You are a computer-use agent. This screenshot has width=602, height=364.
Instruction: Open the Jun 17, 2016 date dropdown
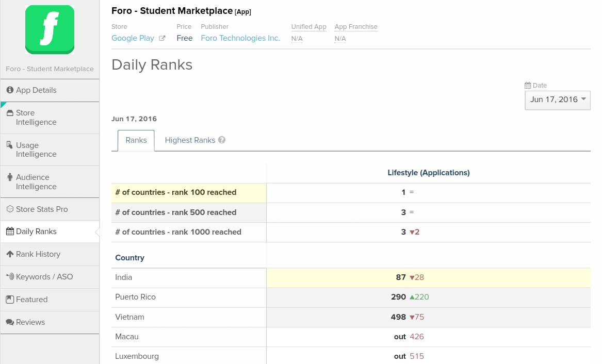pyautogui.click(x=557, y=100)
